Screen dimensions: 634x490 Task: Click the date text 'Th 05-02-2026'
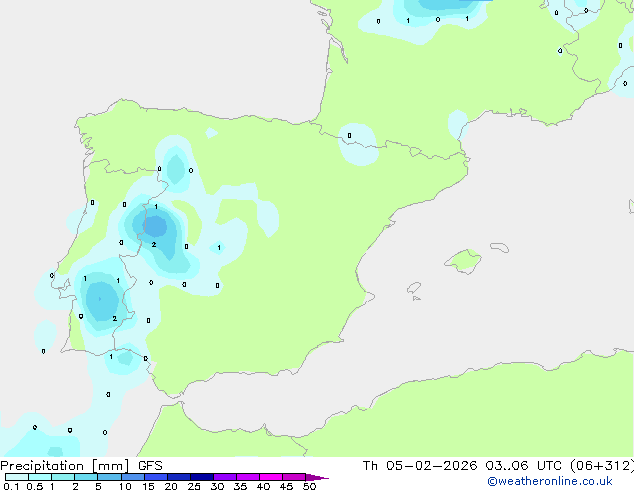[420, 466]
